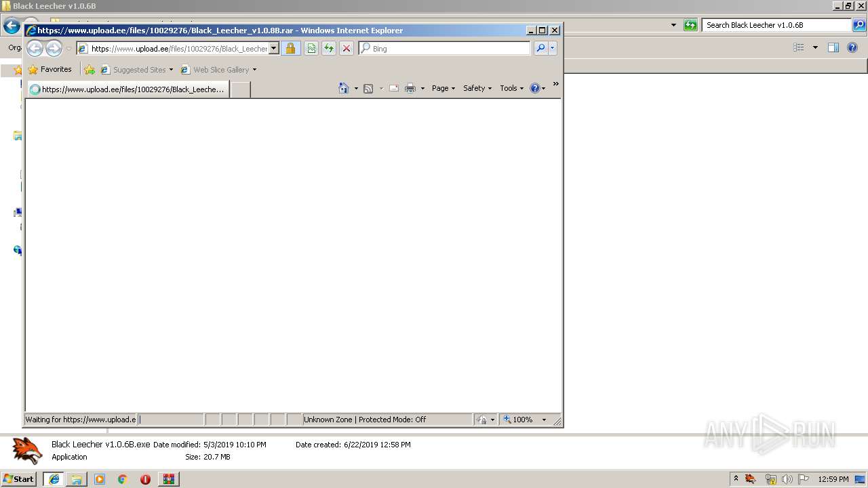Toggle the Explorer preview pane icon
868x488 pixels.
coord(833,47)
